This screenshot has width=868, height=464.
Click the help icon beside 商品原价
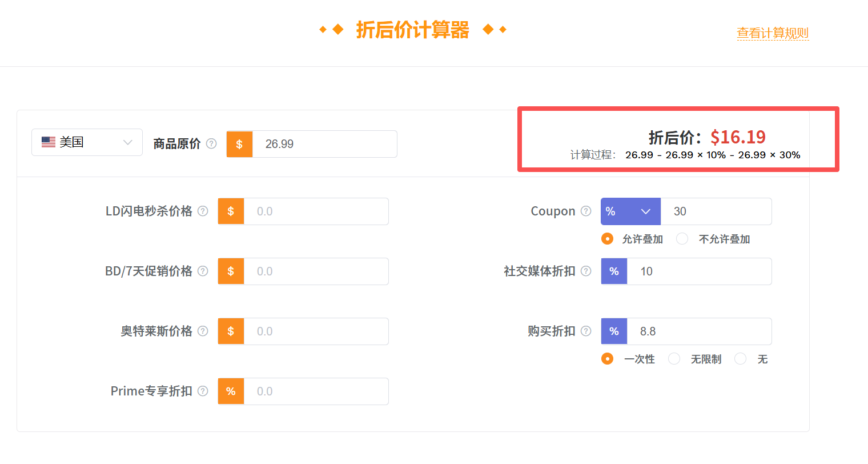pyautogui.click(x=211, y=143)
